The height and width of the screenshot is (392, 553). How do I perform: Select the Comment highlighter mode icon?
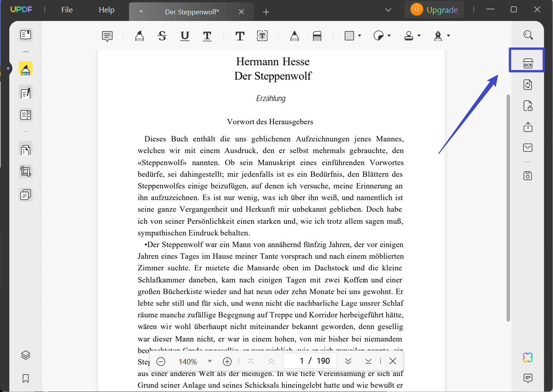click(26, 69)
